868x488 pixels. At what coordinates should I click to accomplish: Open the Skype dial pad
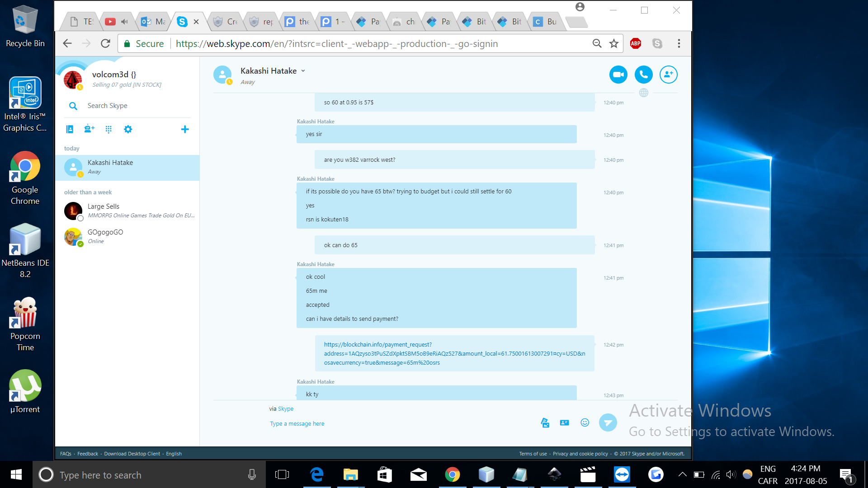108,130
